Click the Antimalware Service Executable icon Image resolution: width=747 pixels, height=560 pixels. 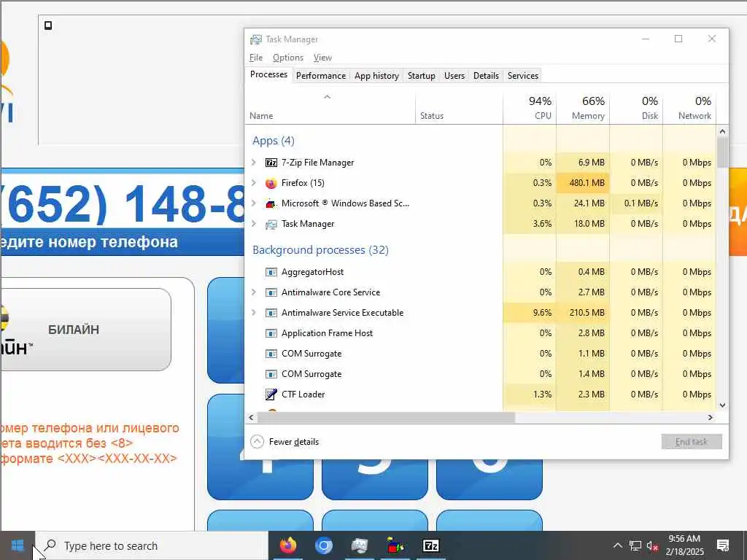[x=271, y=314]
